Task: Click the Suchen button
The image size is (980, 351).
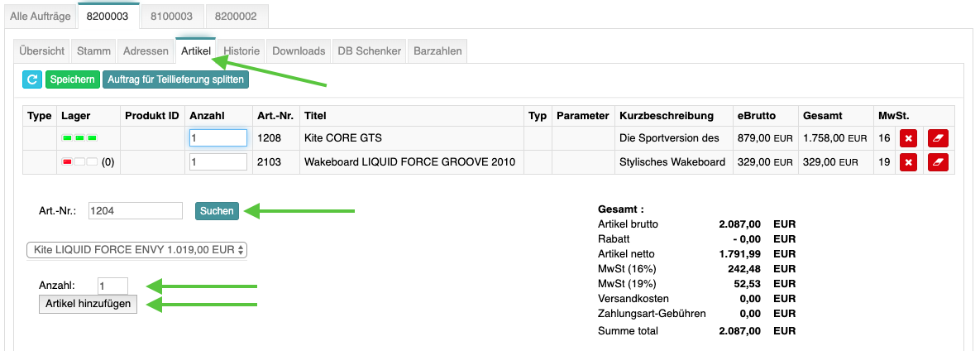Action: [217, 211]
